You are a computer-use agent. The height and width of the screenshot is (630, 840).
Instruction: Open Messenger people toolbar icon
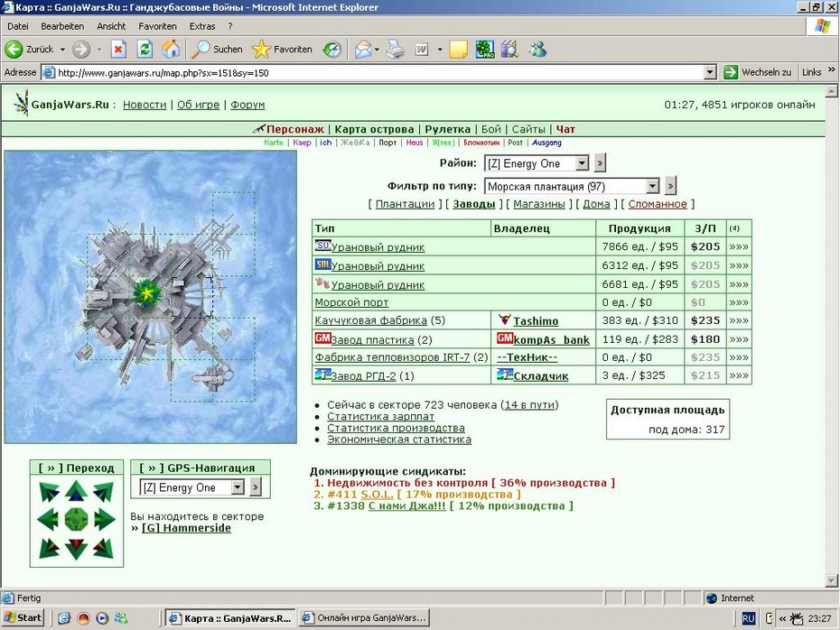click(537, 50)
